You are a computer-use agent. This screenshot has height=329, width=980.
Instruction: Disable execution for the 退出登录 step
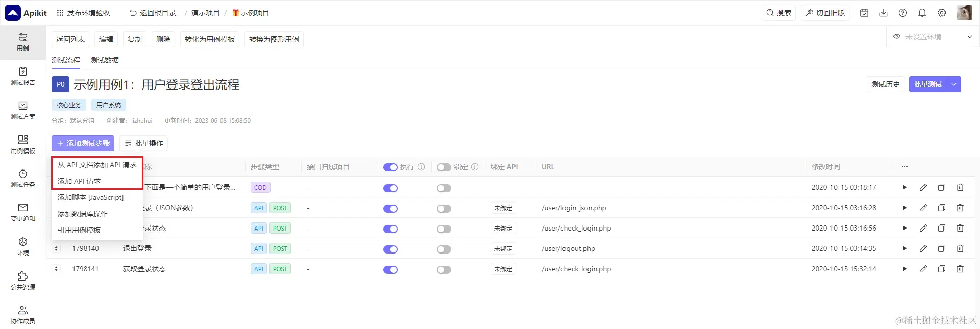390,249
